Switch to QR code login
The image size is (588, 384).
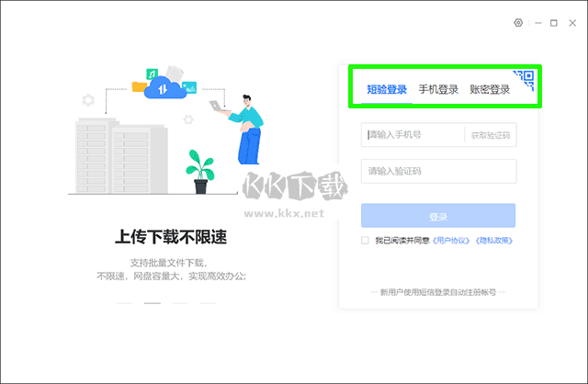click(x=526, y=80)
